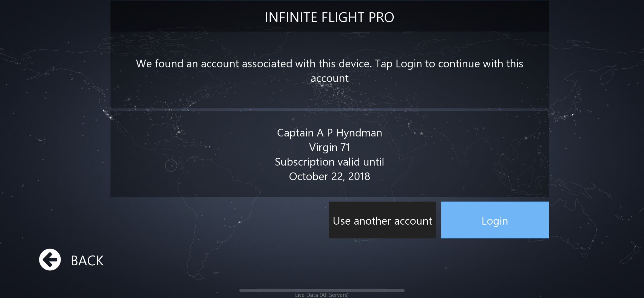Click the Subscription valid until line

tap(329, 162)
